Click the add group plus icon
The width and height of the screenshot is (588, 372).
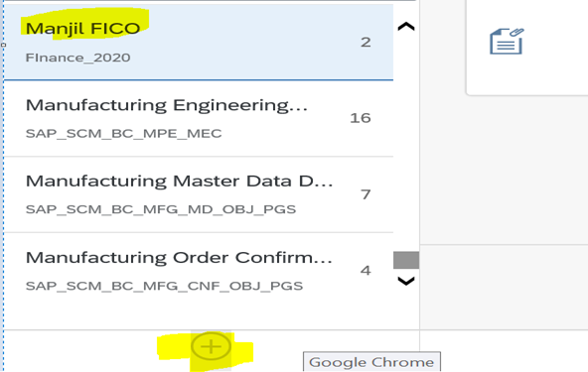211,347
